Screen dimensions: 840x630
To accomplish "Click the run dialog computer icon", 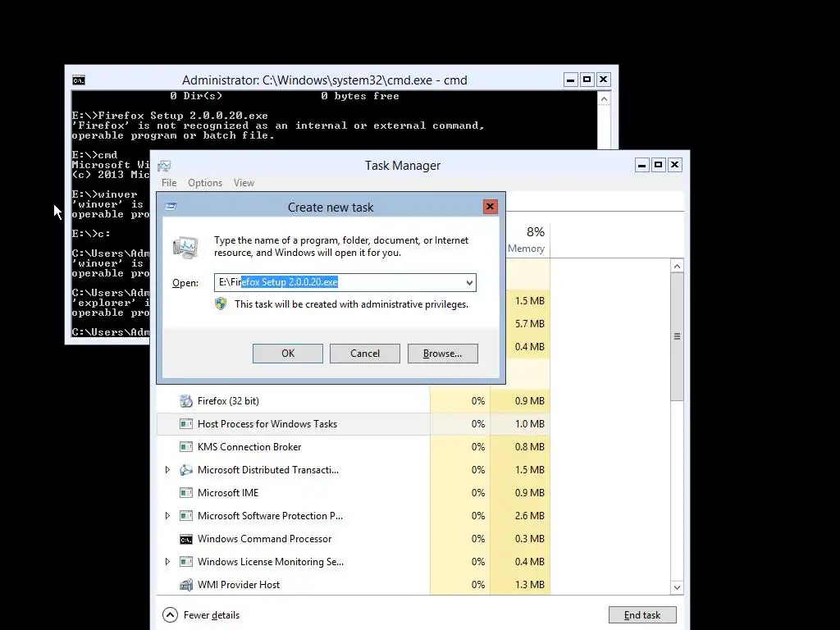I will (x=185, y=248).
